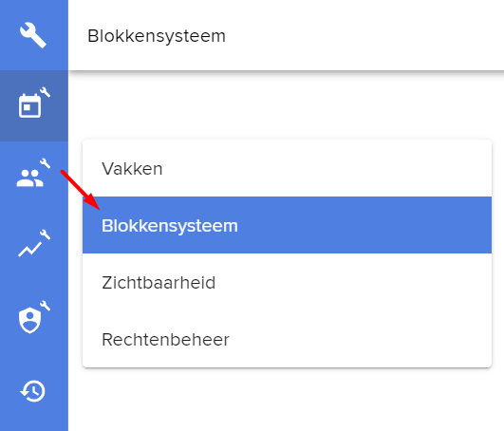Click the Zichtbaarheid text label

coord(159,283)
